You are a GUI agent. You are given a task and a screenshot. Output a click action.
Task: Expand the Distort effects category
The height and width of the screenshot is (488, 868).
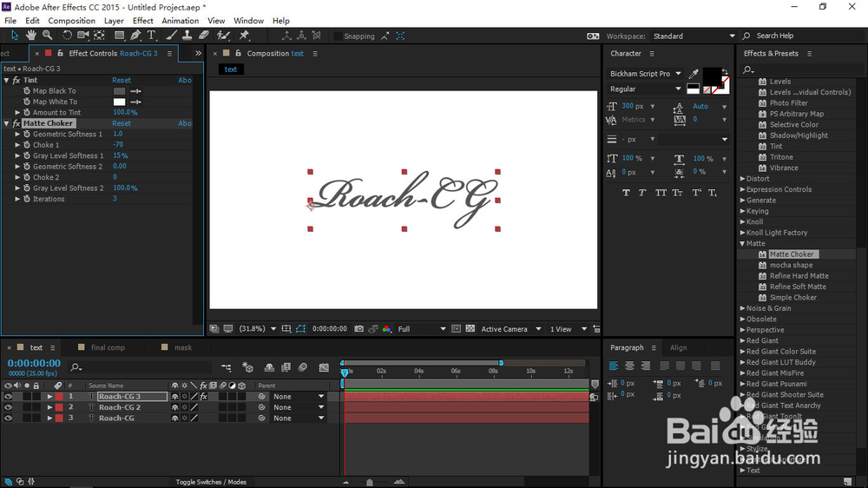[x=743, y=179]
